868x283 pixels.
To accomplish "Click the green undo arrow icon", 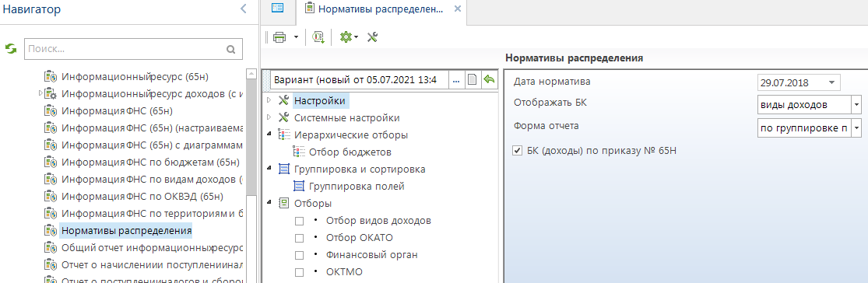I will point(488,79).
